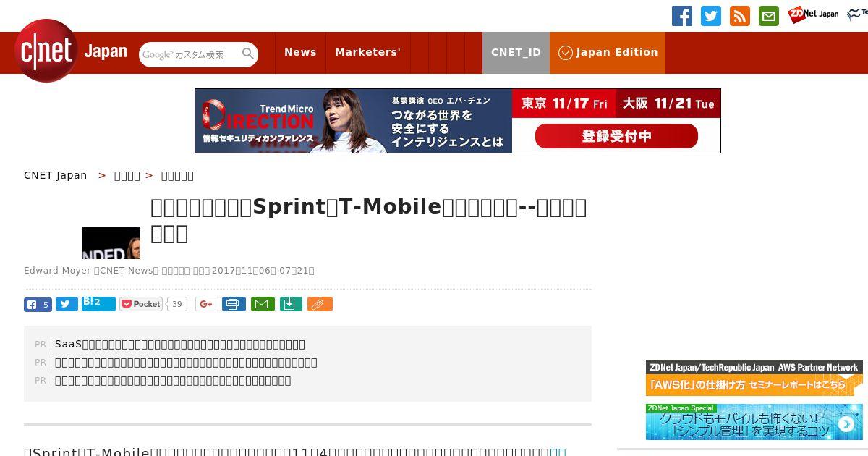Click the blue print icon
The image size is (868, 456).
(x=234, y=305)
